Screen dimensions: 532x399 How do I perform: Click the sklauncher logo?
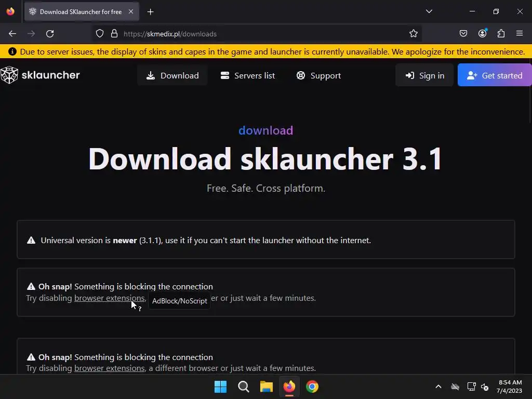point(40,75)
